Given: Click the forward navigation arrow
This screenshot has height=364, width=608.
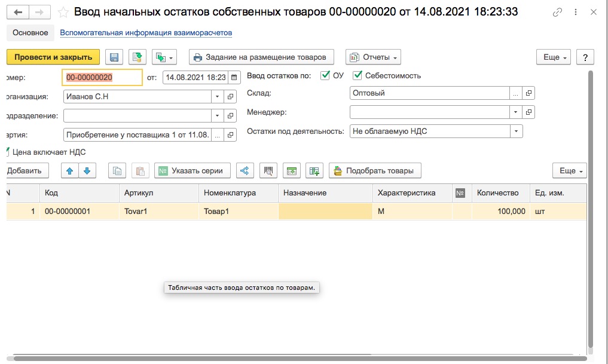Looking at the screenshot, I should (x=39, y=13).
